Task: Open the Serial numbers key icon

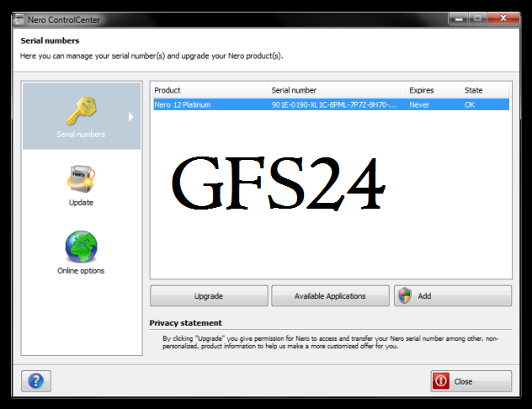Action: (82, 111)
